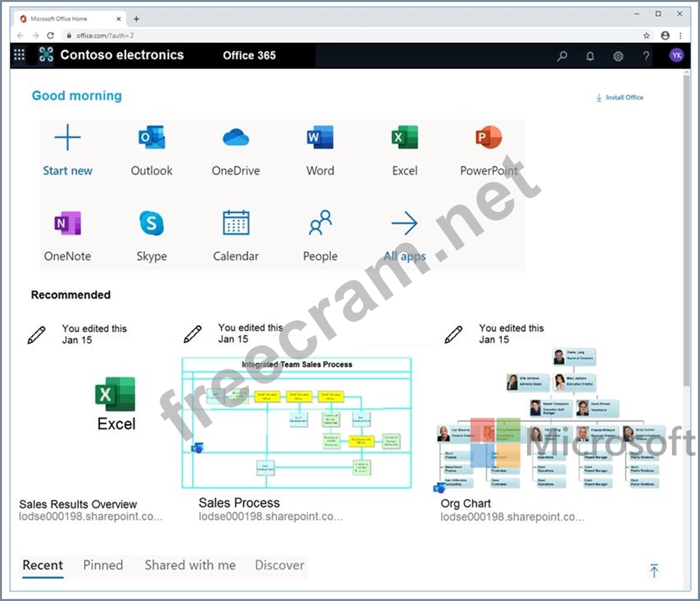Bookmark the page with star icon
Viewport: 700px width, 601px height.
(x=646, y=35)
